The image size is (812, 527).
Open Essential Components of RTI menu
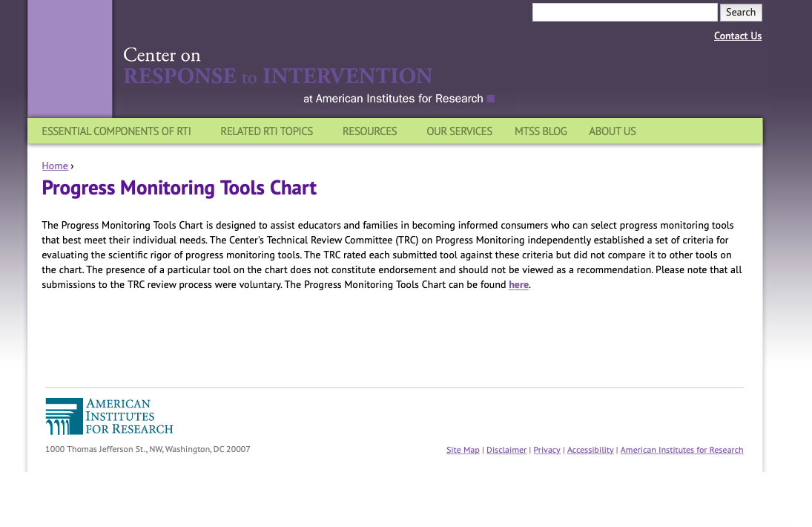pyautogui.click(x=116, y=131)
